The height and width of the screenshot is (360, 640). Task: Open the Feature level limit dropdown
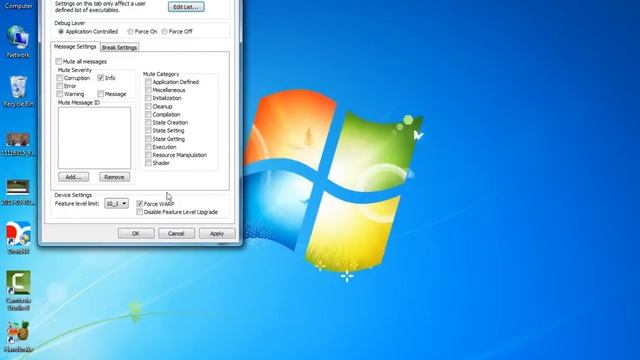click(116, 203)
